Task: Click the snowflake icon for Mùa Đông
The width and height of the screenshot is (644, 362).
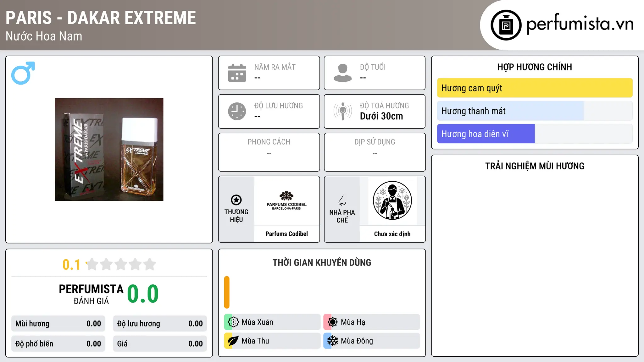Action: [x=333, y=341]
